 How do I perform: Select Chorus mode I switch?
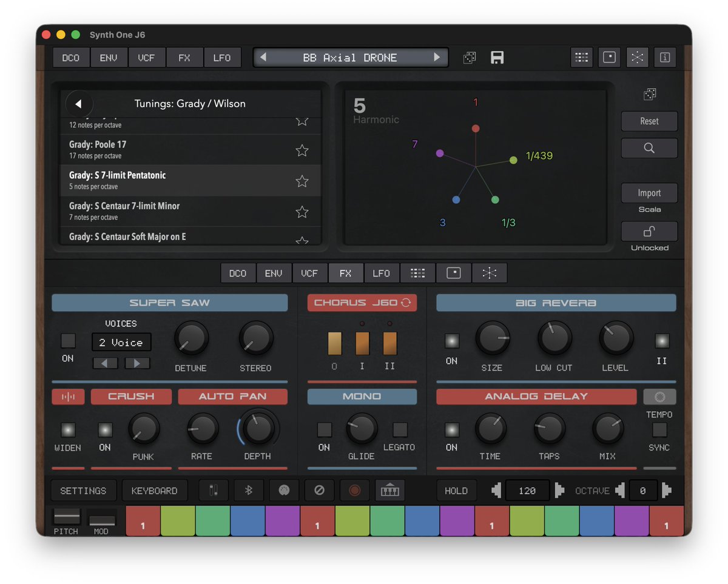pos(362,343)
